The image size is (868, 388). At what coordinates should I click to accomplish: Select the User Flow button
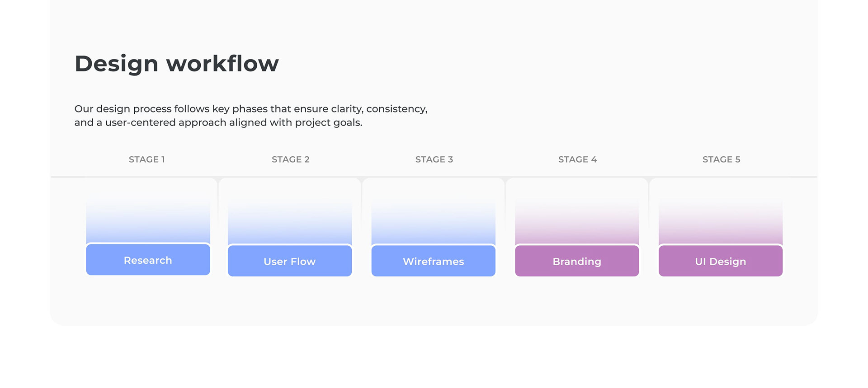click(290, 261)
